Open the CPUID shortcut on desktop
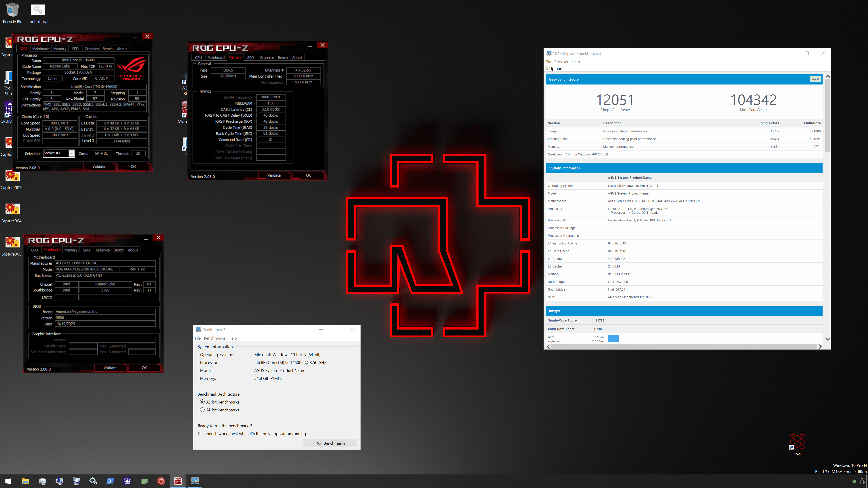The width and height of the screenshot is (868, 488). click(x=8, y=109)
